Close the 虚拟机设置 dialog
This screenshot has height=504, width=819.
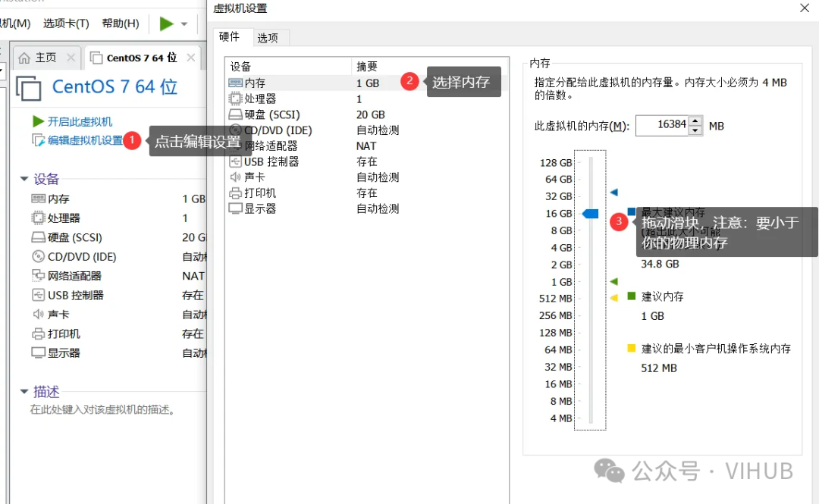click(805, 8)
